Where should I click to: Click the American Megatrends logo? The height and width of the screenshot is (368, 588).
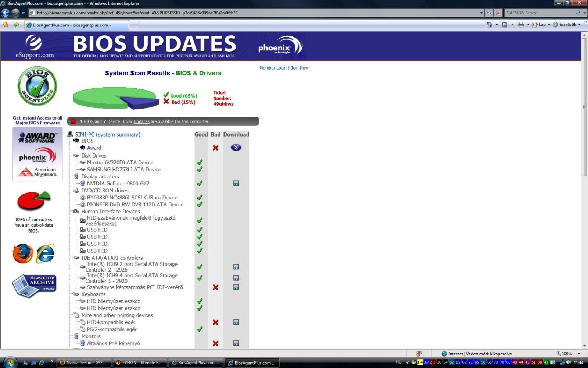37,172
